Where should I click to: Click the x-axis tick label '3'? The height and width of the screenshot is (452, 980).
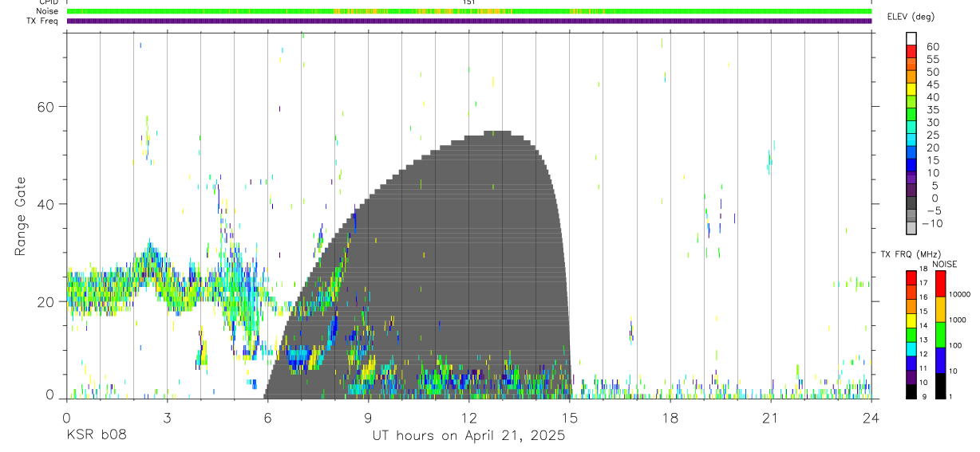pyautogui.click(x=167, y=417)
